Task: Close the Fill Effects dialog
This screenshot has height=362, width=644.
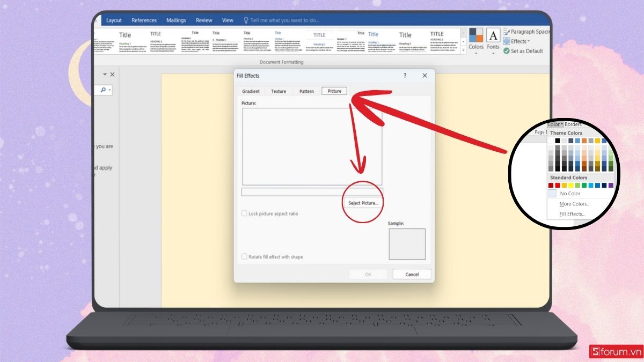Action: coord(425,76)
